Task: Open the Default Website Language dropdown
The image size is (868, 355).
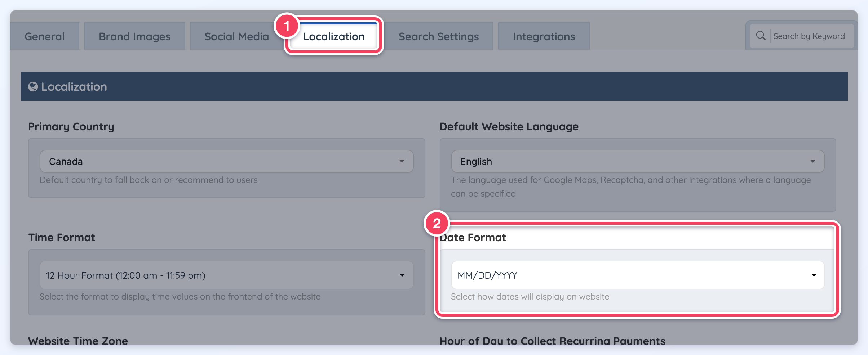Action: tap(638, 161)
